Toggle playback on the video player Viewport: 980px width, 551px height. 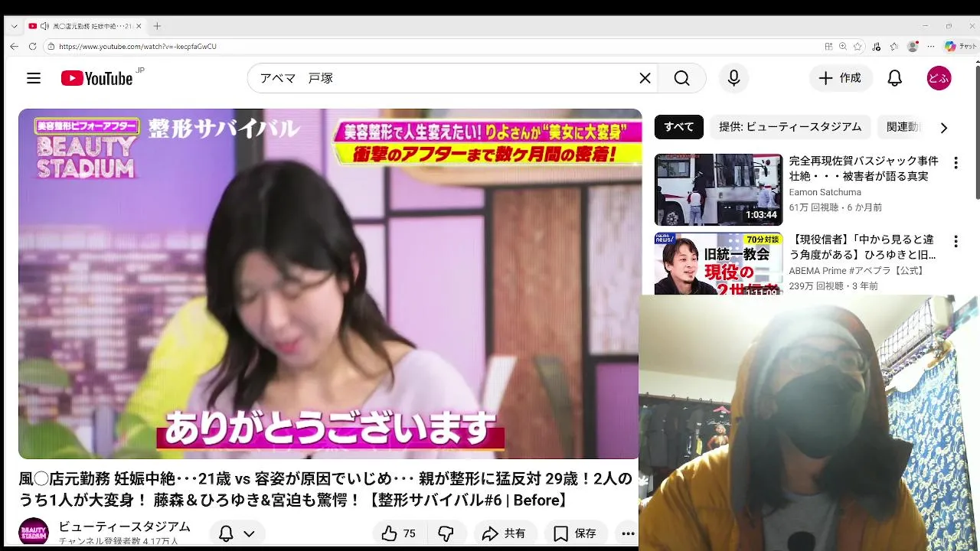(x=330, y=284)
